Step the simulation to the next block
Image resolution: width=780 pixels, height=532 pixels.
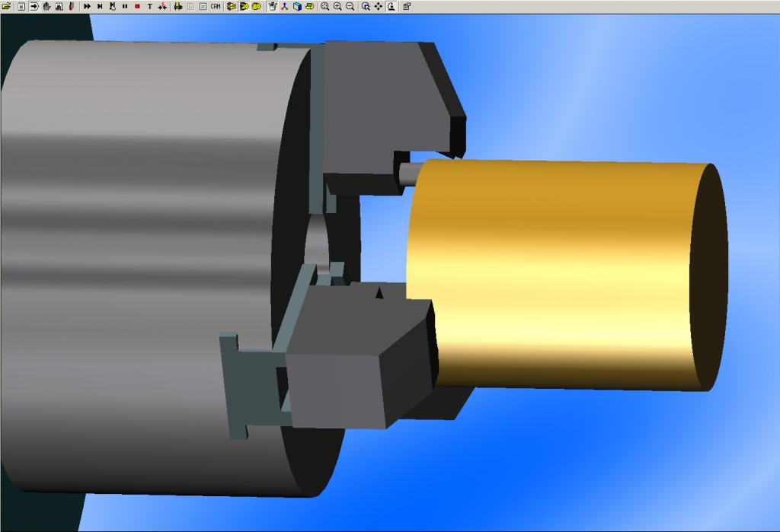[100, 6]
